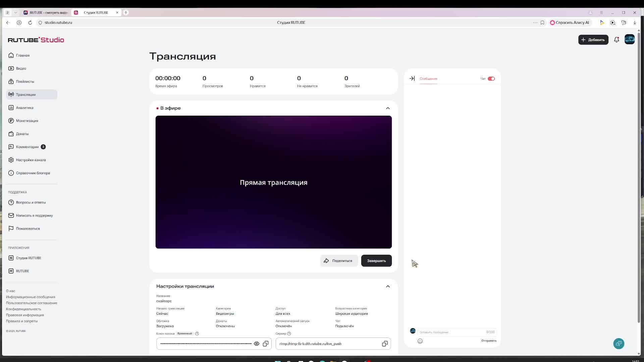The height and width of the screenshot is (362, 644).
Task: Bookmark this page in address bar
Action: (x=542, y=22)
